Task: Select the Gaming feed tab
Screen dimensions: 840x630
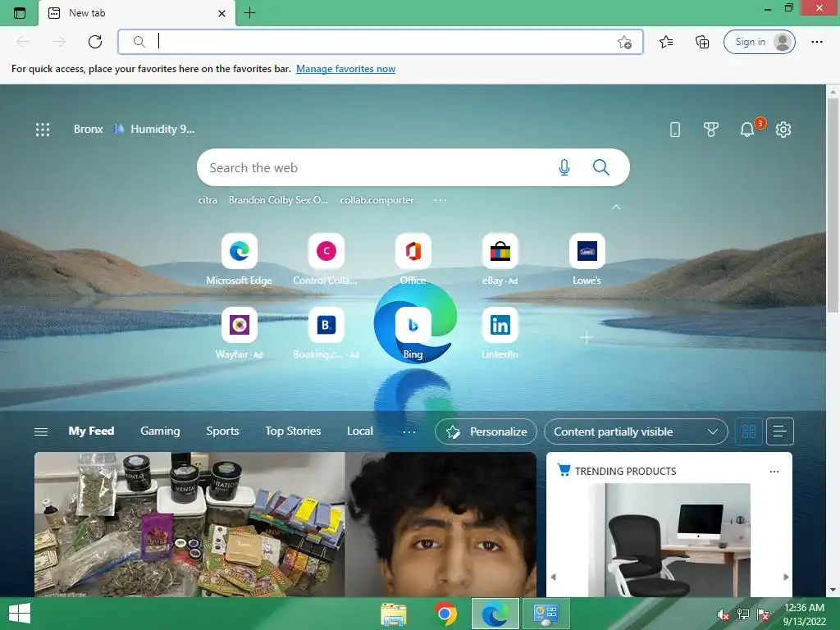Action: click(160, 431)
